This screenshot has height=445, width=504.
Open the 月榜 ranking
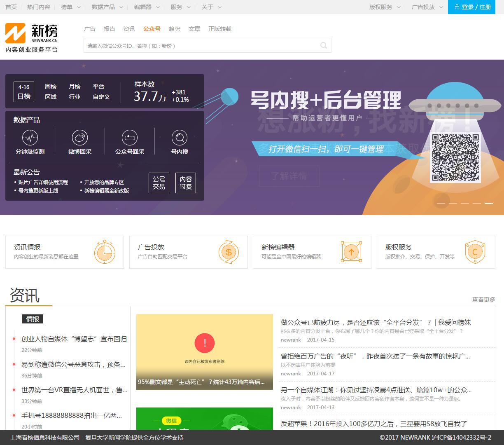[75, 87]
